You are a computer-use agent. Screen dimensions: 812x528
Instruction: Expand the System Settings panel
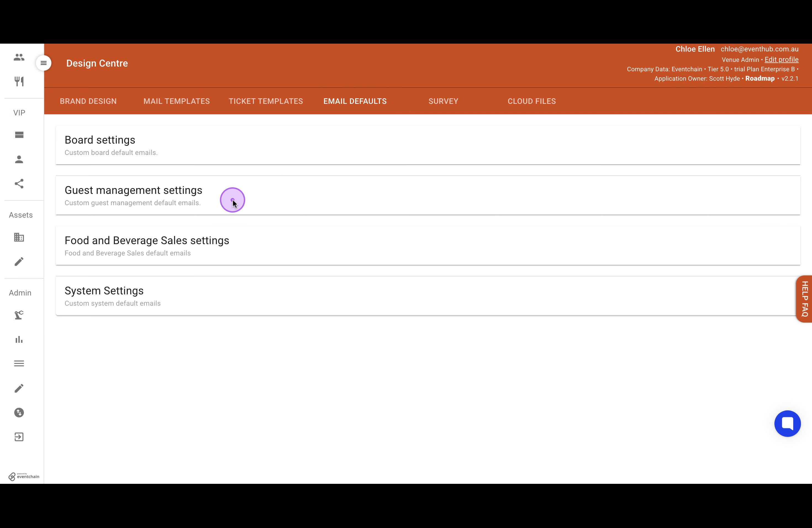428,296
